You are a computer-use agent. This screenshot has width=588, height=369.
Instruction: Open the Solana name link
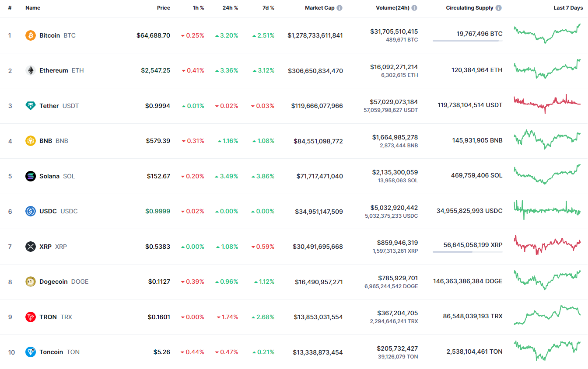[49, 176]
